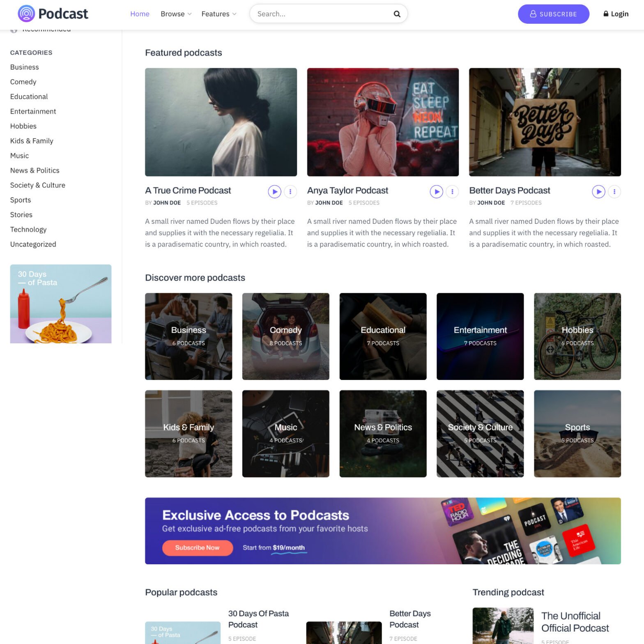
Task: Open the Comedy category tile
Action: pos(285,336)
